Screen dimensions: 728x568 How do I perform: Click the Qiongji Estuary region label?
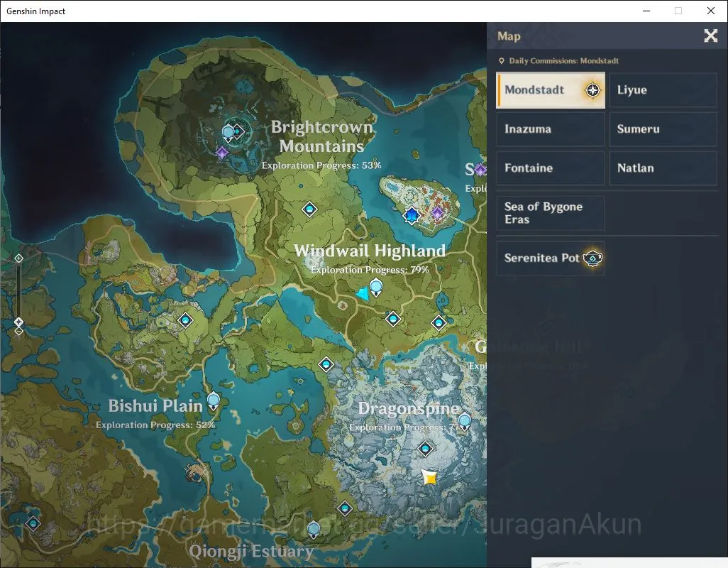coord(251,551)
